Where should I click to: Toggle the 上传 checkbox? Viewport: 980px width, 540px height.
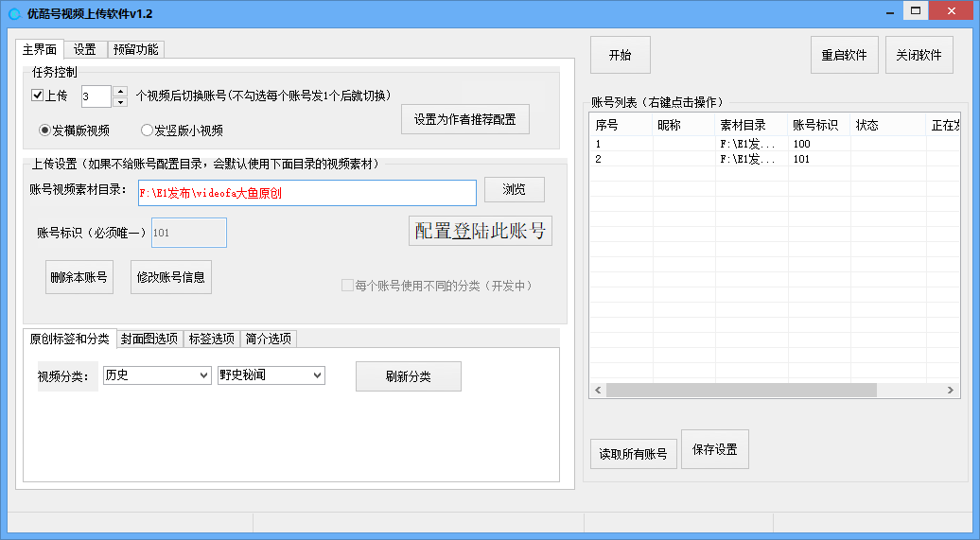tap(37, 95)
